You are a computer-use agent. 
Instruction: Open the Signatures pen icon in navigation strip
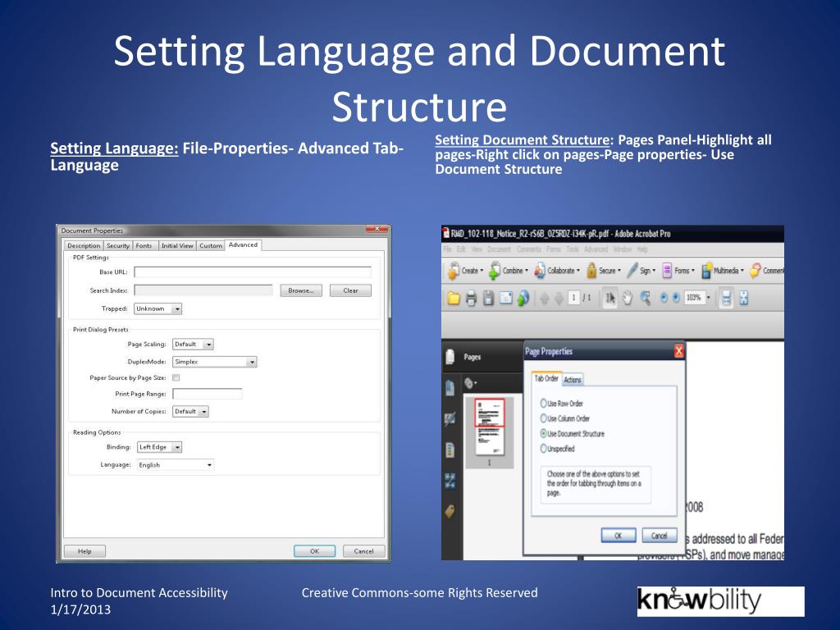tap(450, 419)
